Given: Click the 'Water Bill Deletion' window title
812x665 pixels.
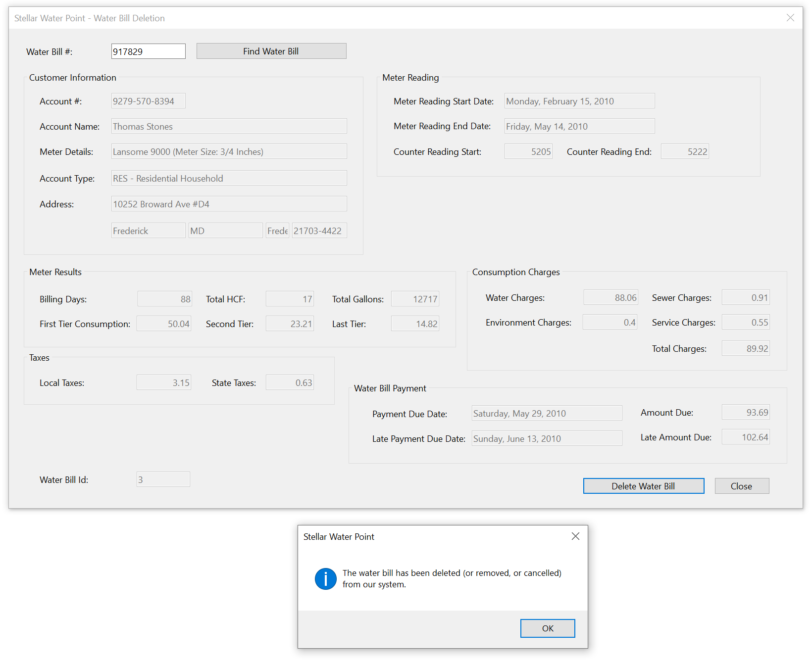Looking at the screenshot, I should (90, 18).
